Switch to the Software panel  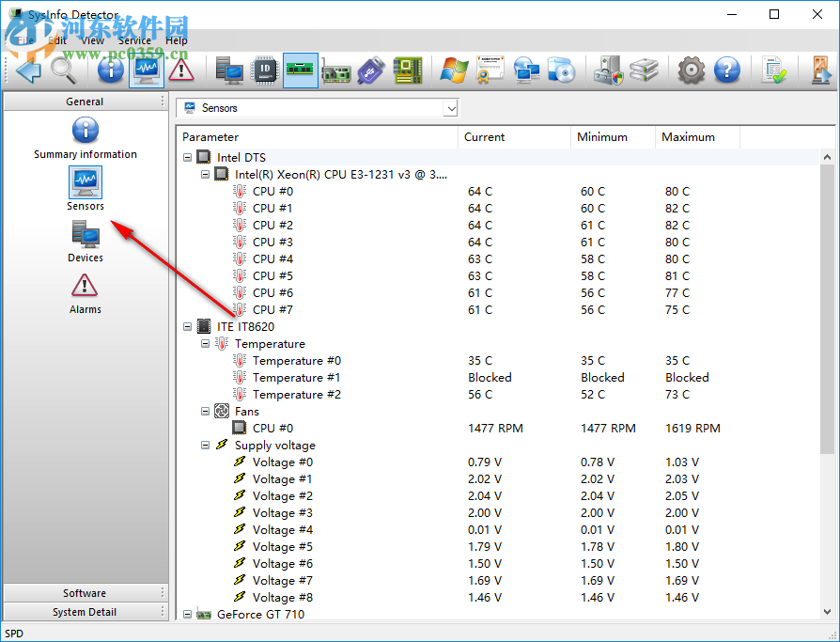pyautogui.click(x=85, y=593)
